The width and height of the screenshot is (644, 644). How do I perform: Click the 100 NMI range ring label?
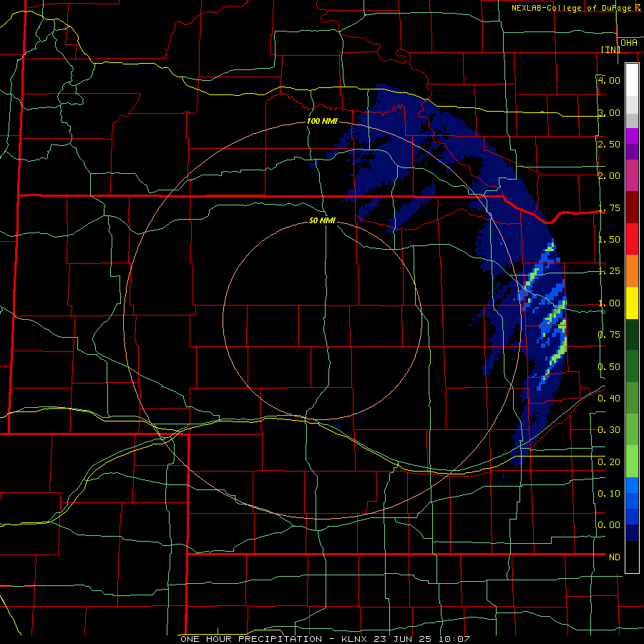[x=322, y=121]
